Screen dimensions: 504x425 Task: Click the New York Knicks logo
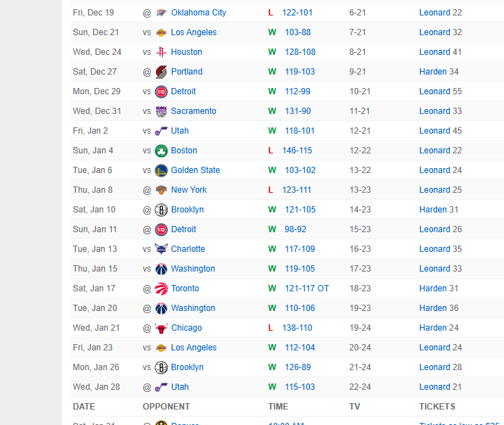pos(161,190)
